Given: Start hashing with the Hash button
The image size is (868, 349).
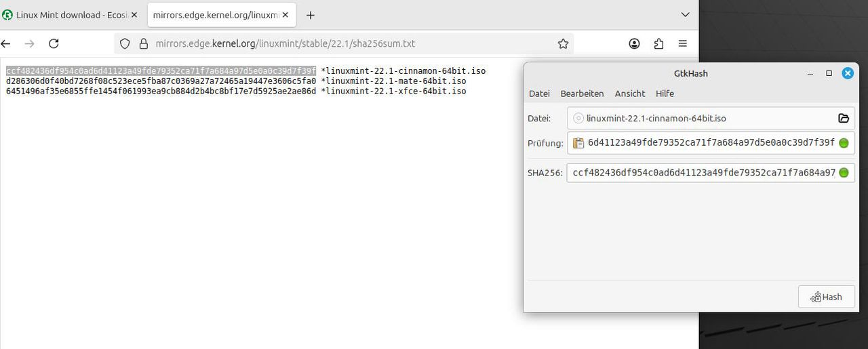Looking at the screenshot, I should click(827, 297).
